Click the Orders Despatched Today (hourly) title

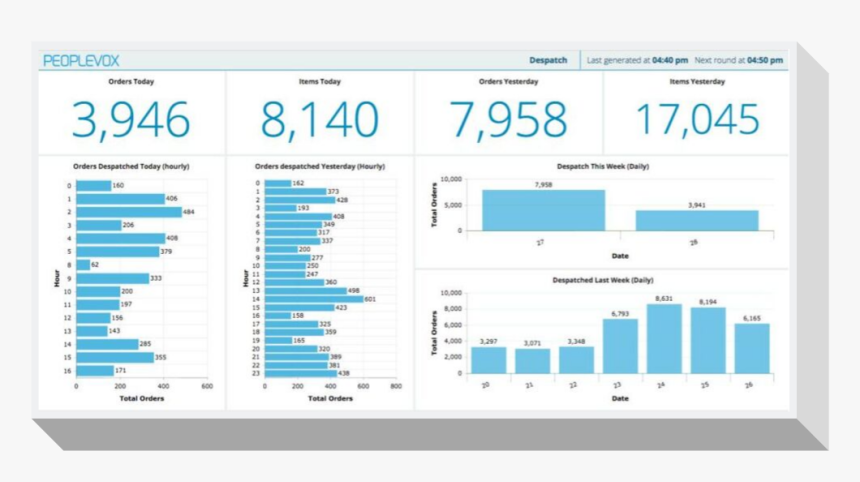coord(131,166)
